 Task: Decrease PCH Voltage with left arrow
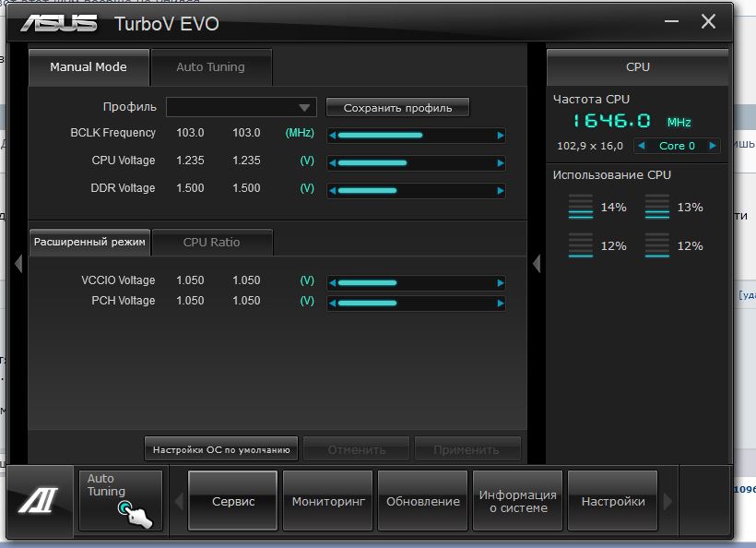point(332,304)
